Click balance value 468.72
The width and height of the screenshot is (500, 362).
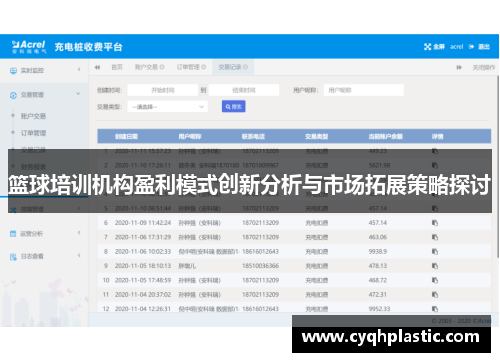coord(378,280)
